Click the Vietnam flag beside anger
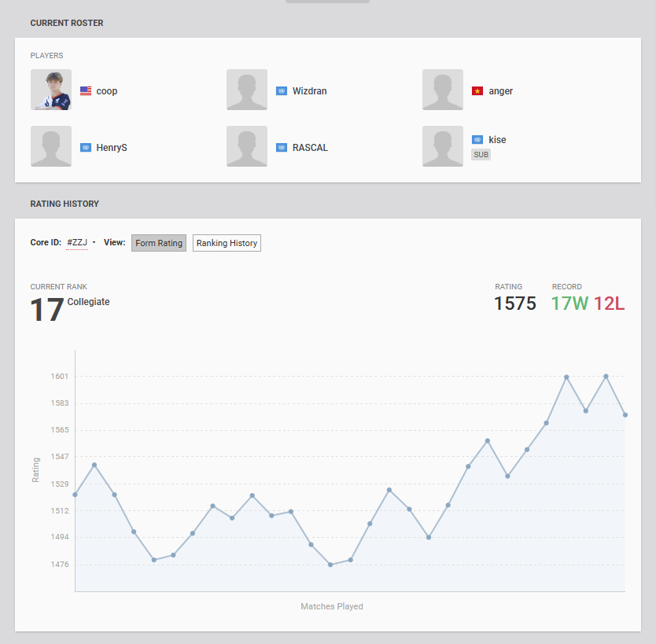 pyautogui.click(x=477, y=90)
